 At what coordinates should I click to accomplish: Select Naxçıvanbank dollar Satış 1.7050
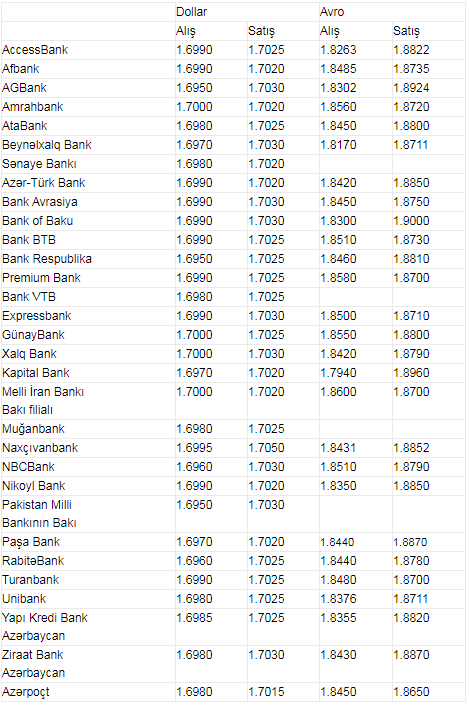tap(266, 448)
